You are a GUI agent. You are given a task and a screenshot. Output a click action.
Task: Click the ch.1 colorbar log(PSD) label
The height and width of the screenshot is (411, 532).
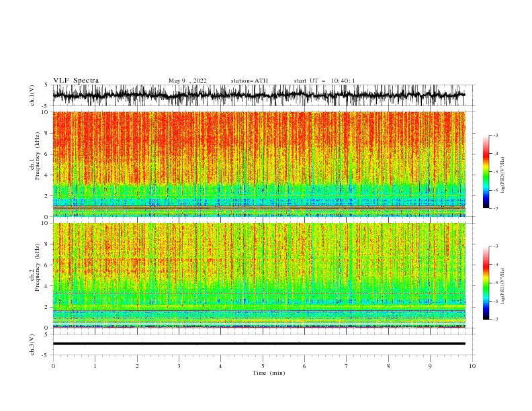coord(502,175)
